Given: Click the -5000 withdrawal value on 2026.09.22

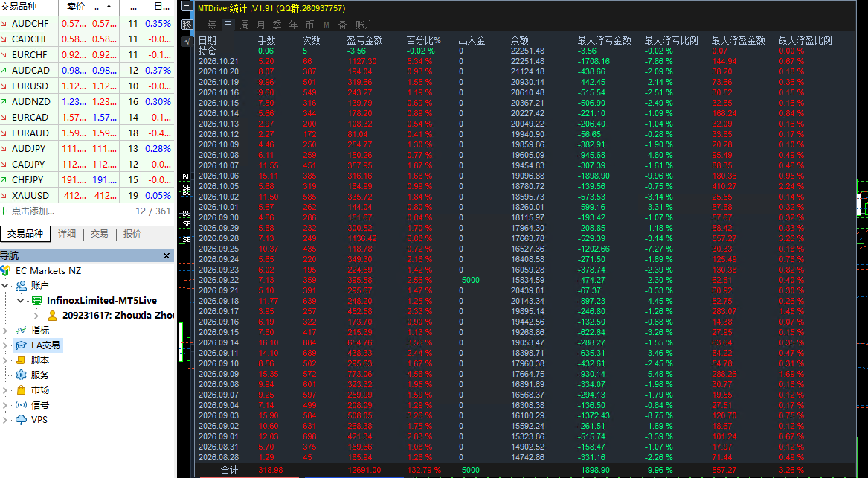Looking at the screenshot, I should coord(469,280).
